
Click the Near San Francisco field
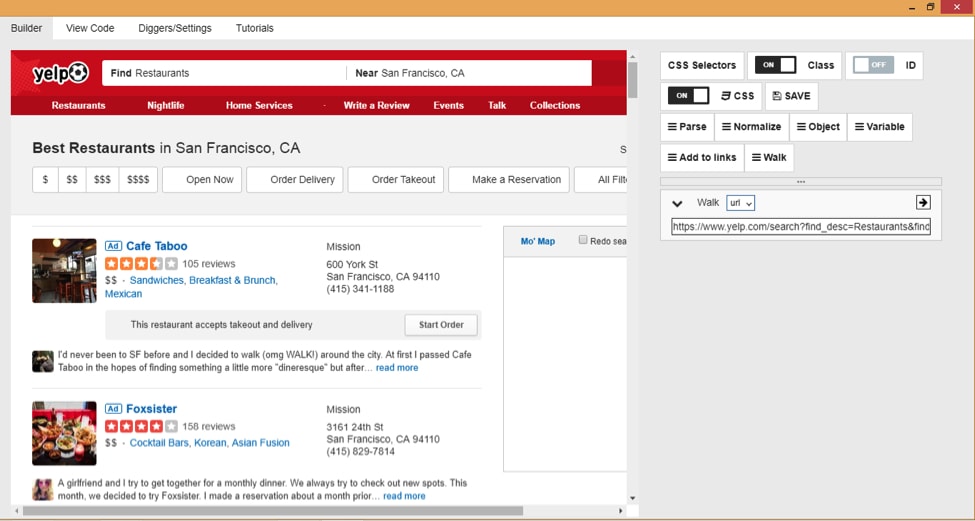469,73
